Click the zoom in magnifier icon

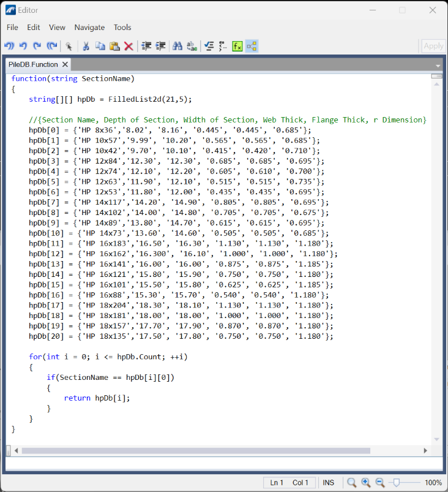click(x=365, y=483)
